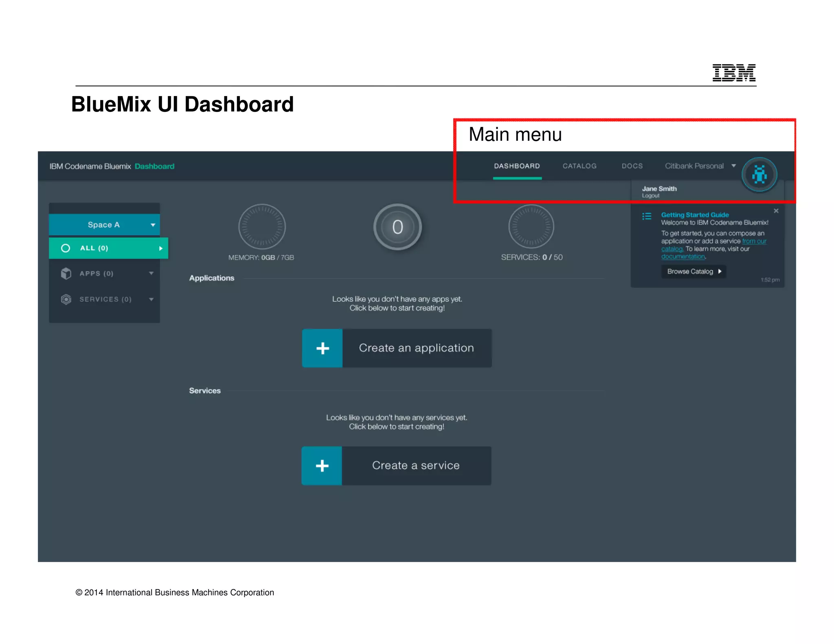834x644 pixels.
Task: Click the SERVICES hexagon icon in sidebar
Action: [66, 300]
